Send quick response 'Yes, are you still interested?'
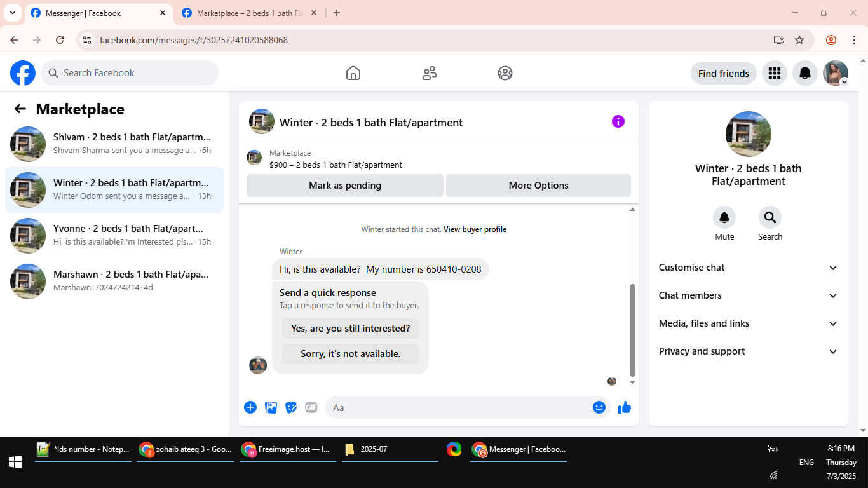Viewport: 868px width, 488px height. tap(351, 329)
